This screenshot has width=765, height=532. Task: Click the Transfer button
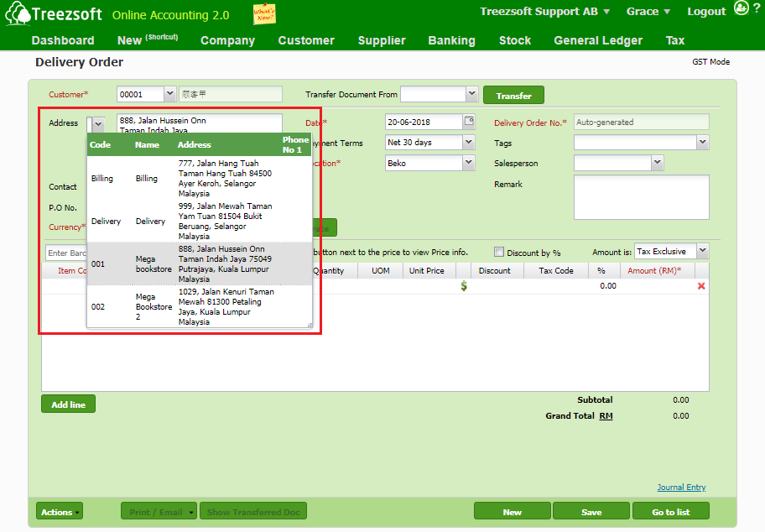click(513, 96)
